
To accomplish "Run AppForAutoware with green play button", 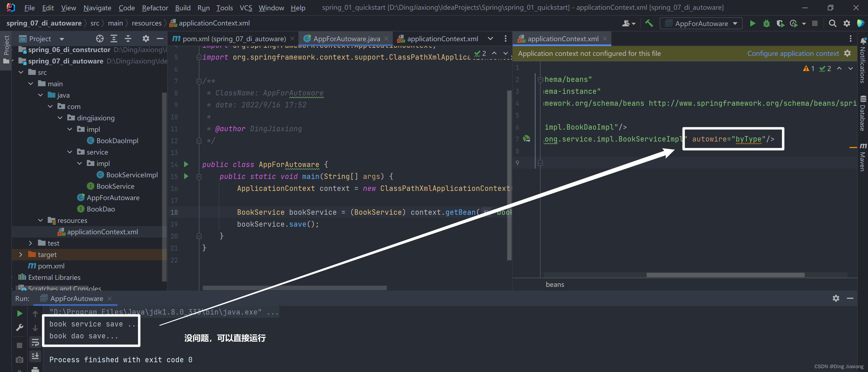I will (x=752, y=23).
